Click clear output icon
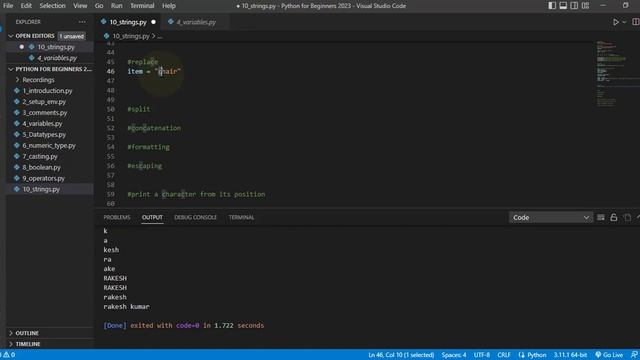Screen dimensions: 640x360 (601, 218)
